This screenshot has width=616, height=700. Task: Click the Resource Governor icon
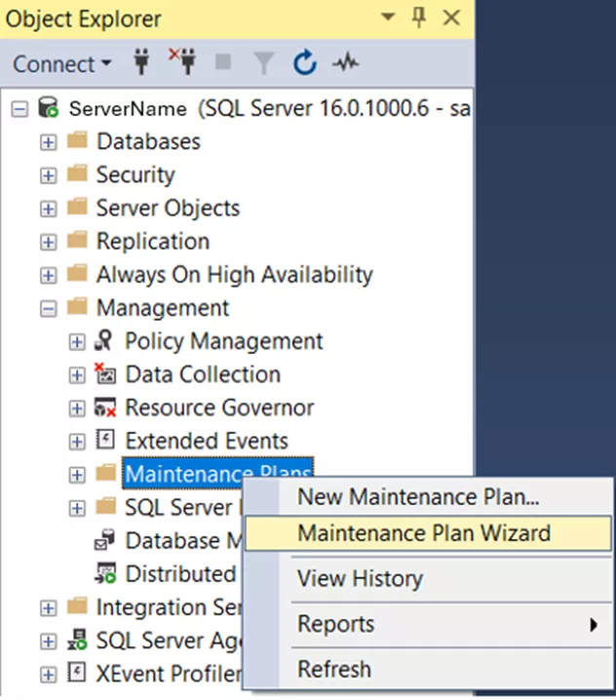pos(105,407)
